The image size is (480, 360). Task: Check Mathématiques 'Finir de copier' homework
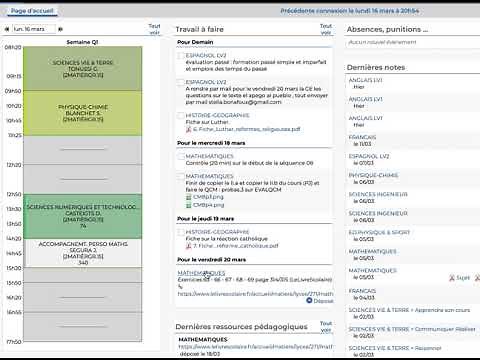pyautogui.click(x=180, y=176)
